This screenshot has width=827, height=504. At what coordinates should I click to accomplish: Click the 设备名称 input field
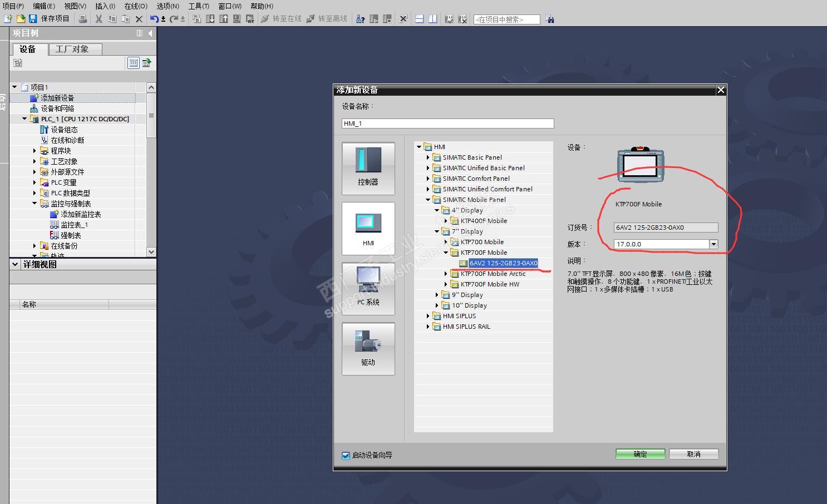448,123
